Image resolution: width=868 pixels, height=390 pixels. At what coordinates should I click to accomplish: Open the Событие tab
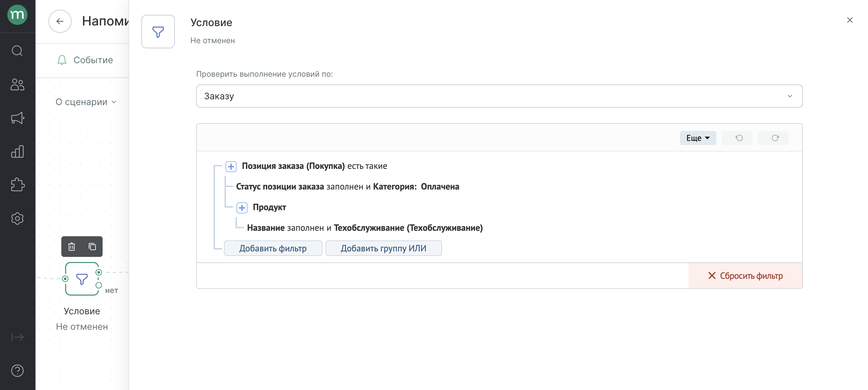point(85,60)
